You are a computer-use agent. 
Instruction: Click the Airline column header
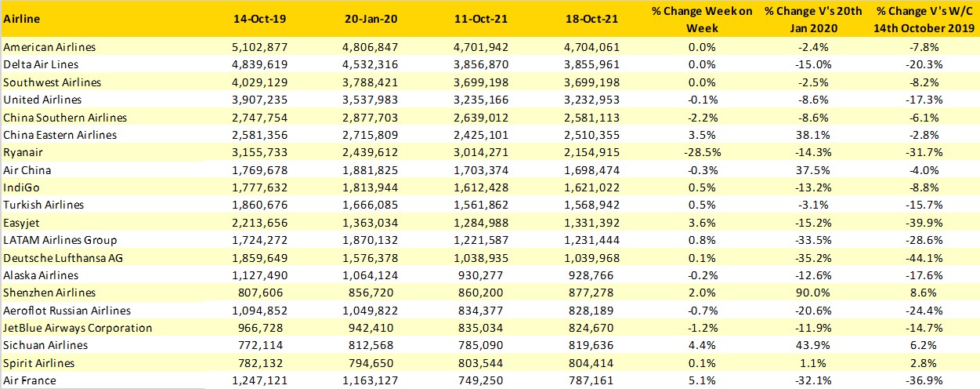click(21, 18)
